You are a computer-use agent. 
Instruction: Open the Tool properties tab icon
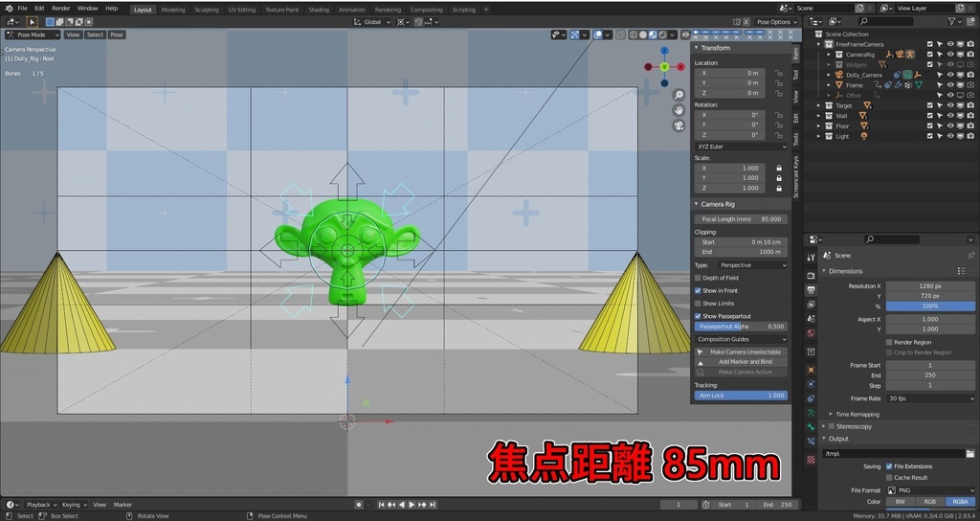811,258
